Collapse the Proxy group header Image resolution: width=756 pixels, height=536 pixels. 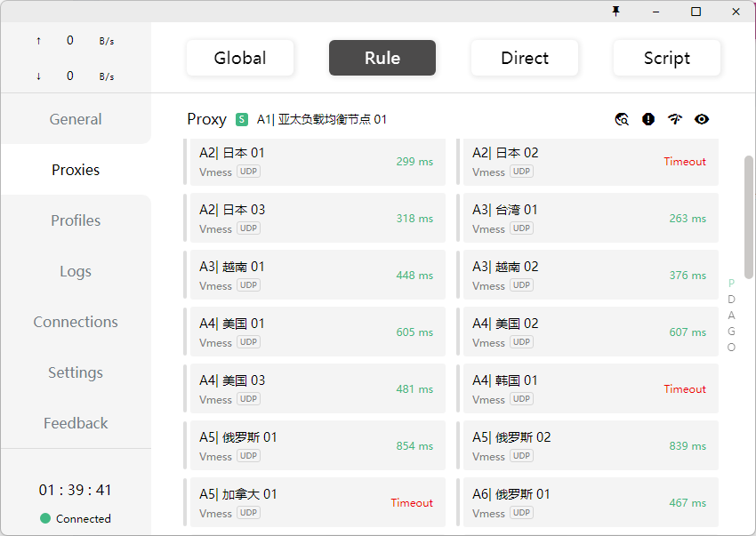(206, 119)
